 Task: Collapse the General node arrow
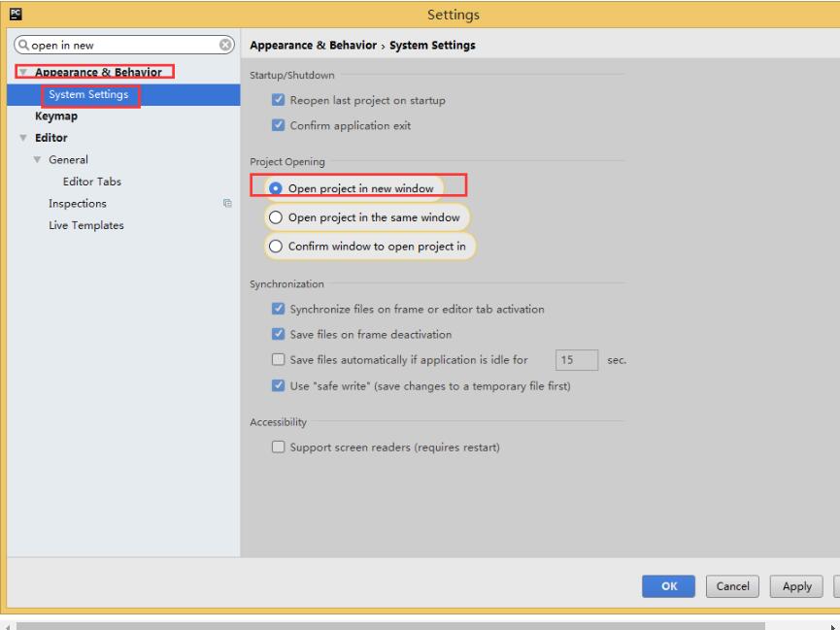[x=37, y=159]
